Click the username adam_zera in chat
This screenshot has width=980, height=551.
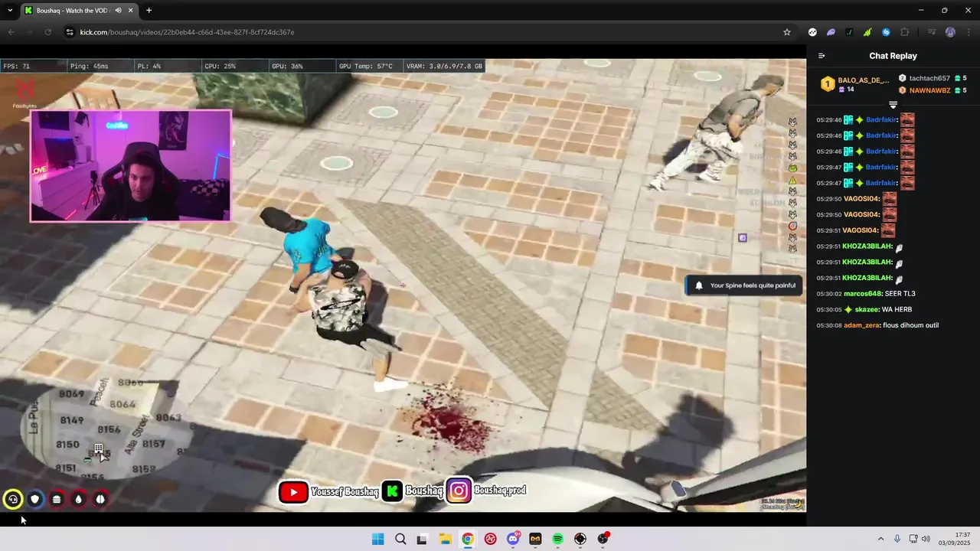coord(861,325)
